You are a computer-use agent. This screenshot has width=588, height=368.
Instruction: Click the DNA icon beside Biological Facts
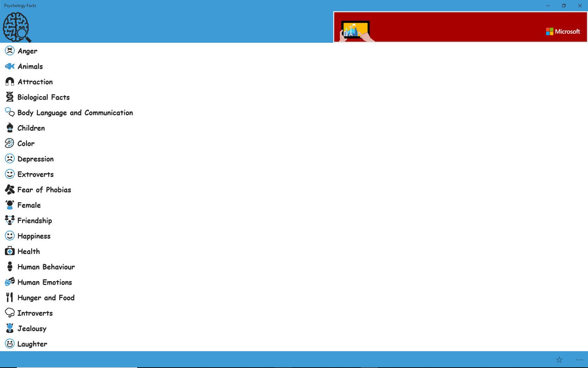(x=9, y=97)
